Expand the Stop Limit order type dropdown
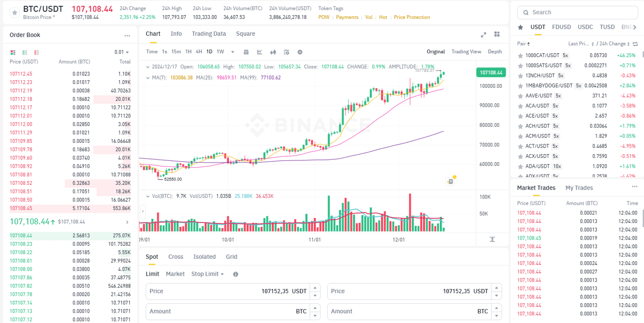Image resolution: width=644 pixels, height=323 pixels. click(207, 273)
